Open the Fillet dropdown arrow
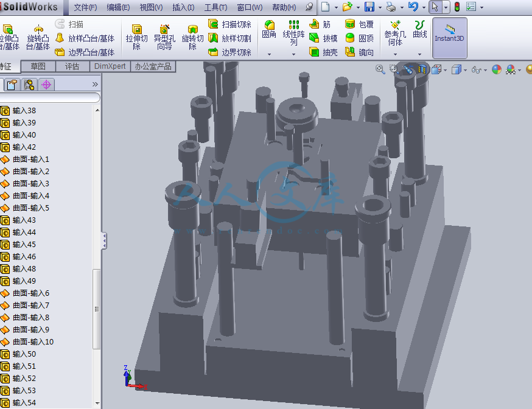The width and height of the screenshot is (532, 409). [269, 54]
